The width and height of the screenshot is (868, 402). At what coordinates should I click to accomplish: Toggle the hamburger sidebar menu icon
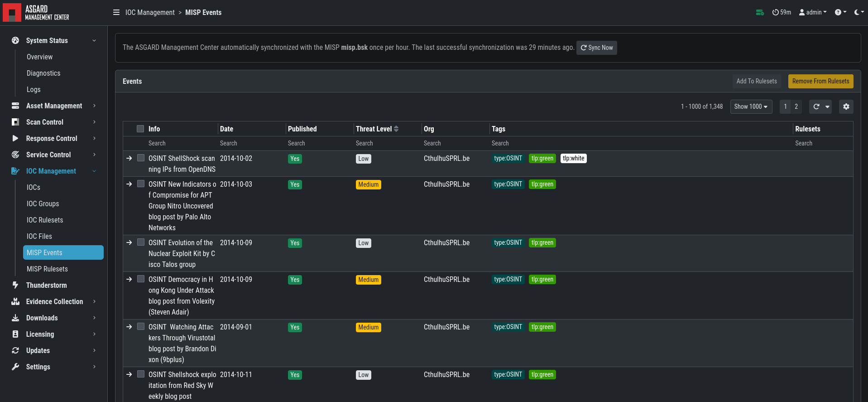point(116,12)
